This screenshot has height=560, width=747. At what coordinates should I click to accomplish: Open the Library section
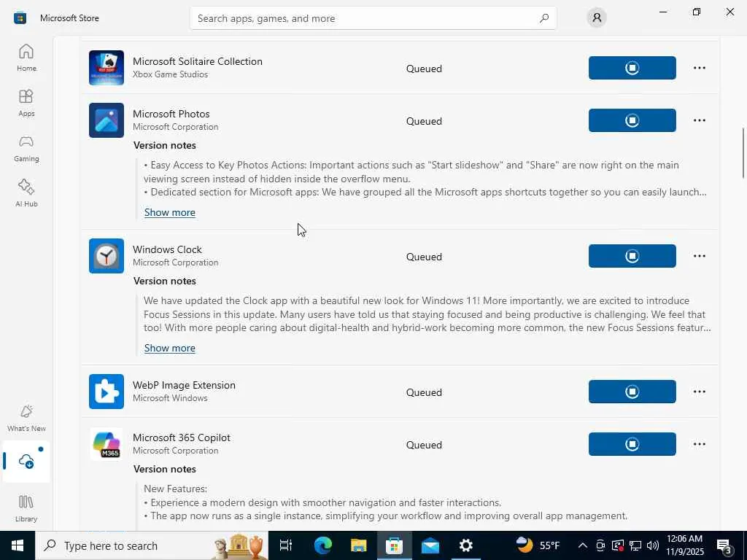pos(26,508)
